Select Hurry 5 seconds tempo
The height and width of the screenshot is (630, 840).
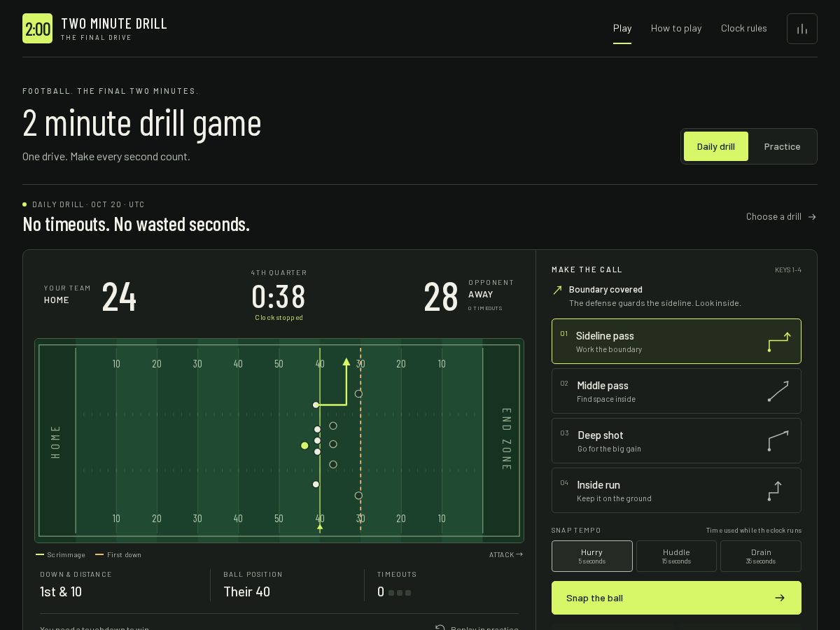point(592,556)
